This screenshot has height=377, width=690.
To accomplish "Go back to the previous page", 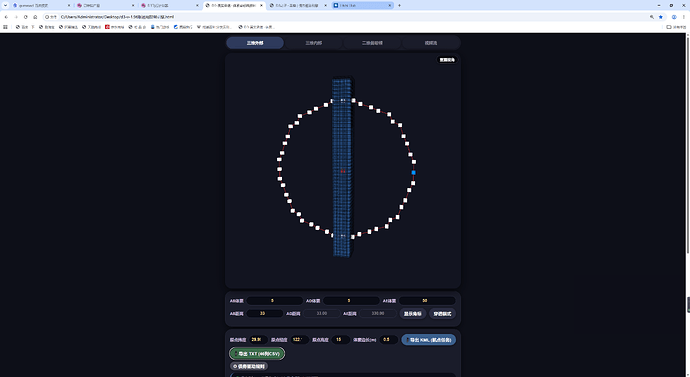I will (6, 17).
